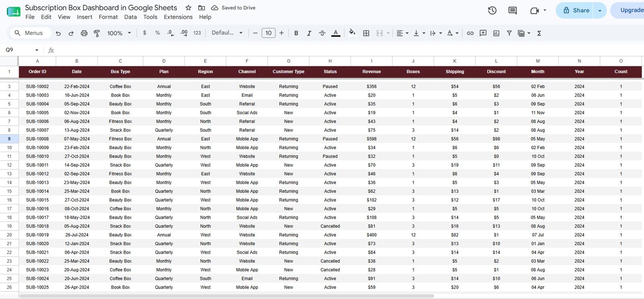This screenshot has width=644, height=299.
Task: Open the Help menu
Action: tap(205, 17)
